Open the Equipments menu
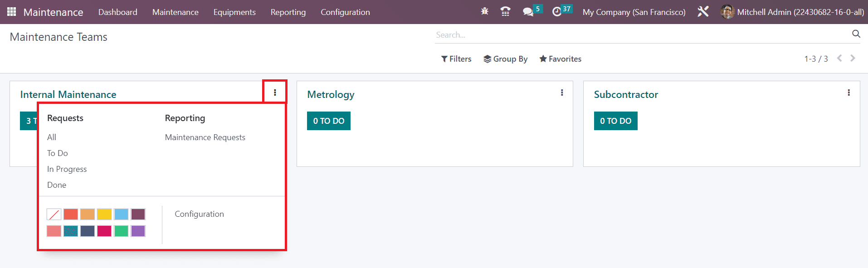This screenshot has width=868, height=268. pyautogui.click(x=234, y=12)
